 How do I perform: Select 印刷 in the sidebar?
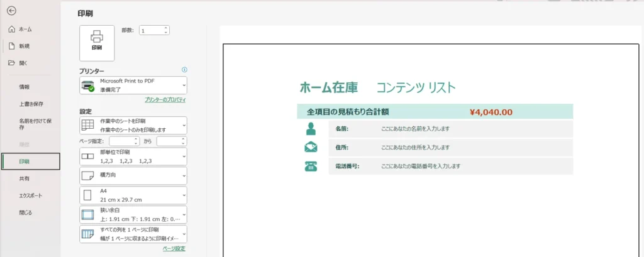click(x=31, y=161)
